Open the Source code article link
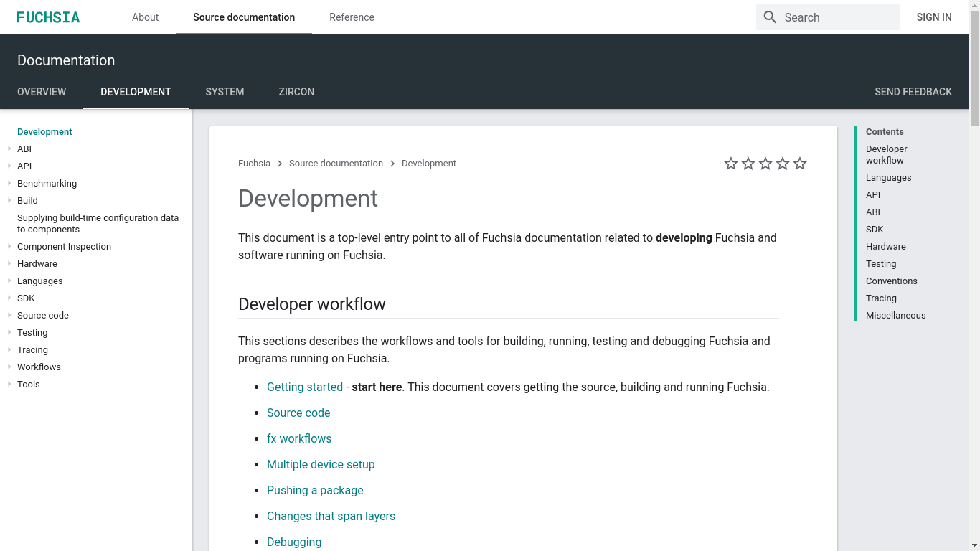The image size is (980, 551). point(298,413)
